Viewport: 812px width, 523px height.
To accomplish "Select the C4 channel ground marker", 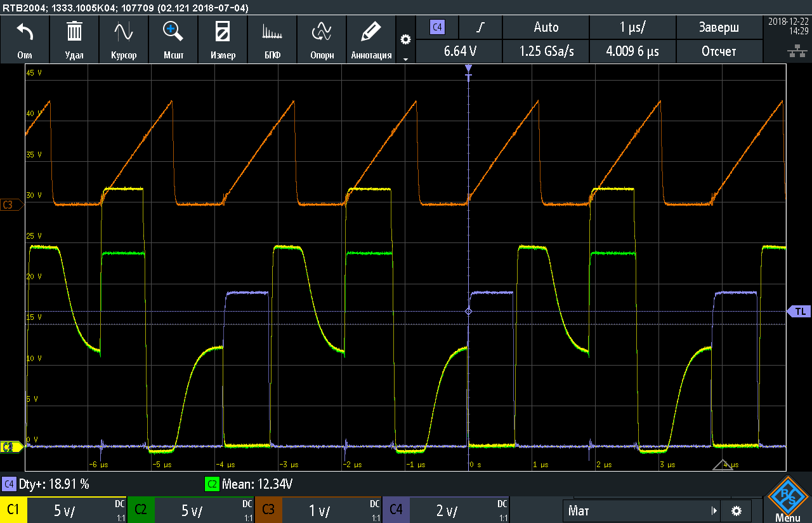I will click(x=12, y=447).
